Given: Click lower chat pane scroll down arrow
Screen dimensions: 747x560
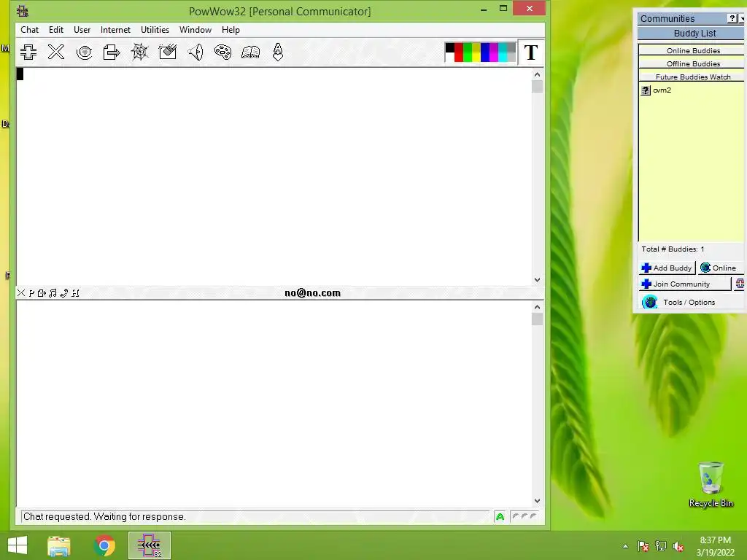Looking at the screenshot, I should tap(537, 501).
